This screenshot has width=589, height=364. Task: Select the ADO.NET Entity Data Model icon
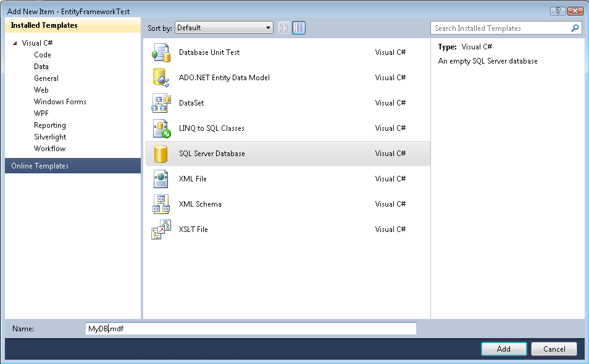[x=161, y=78]
